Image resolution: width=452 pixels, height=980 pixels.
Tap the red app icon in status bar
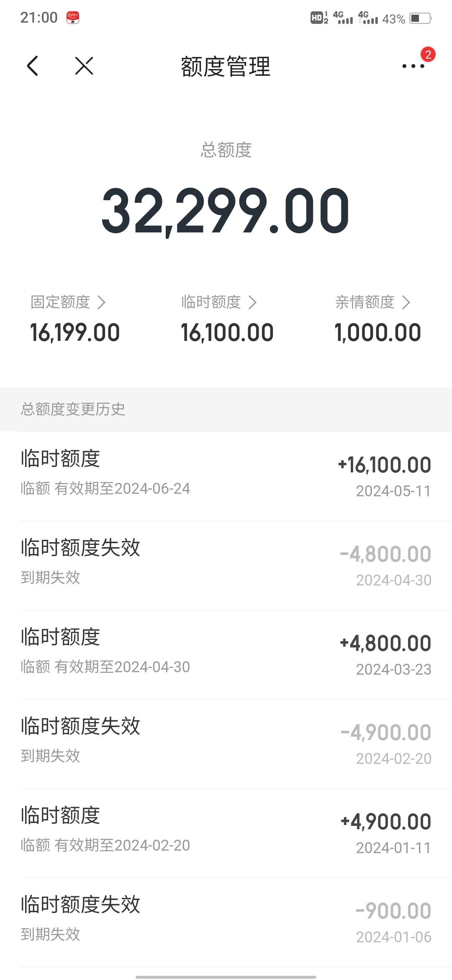point(73,18)
